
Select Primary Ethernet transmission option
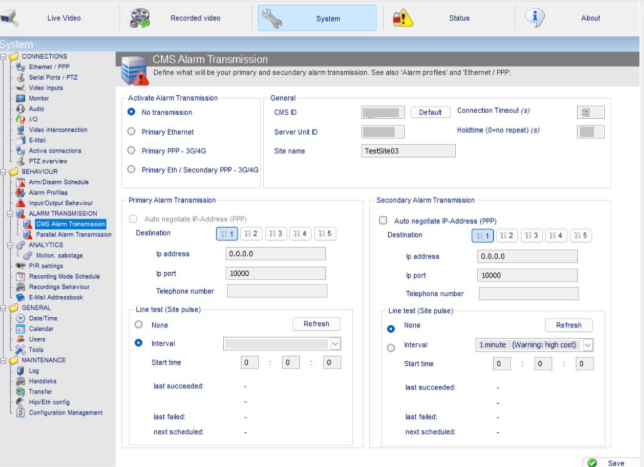coord(131,131)
